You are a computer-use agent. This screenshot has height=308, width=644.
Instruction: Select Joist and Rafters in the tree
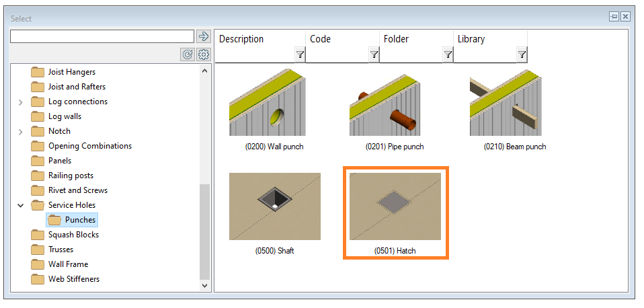click(77, 87)
